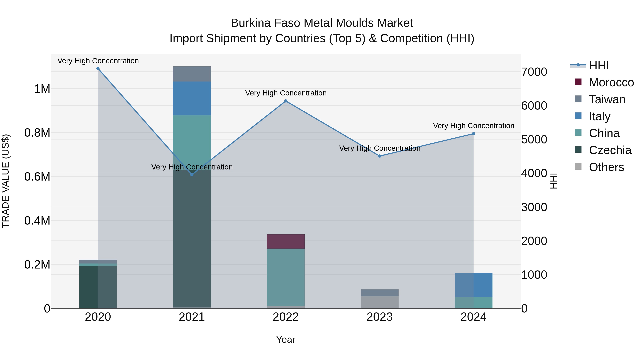Image resolution: width=644 pixels, height=362 pixels.
Task: Toggle the HHI legend entry
Action: tap(589, 65)
